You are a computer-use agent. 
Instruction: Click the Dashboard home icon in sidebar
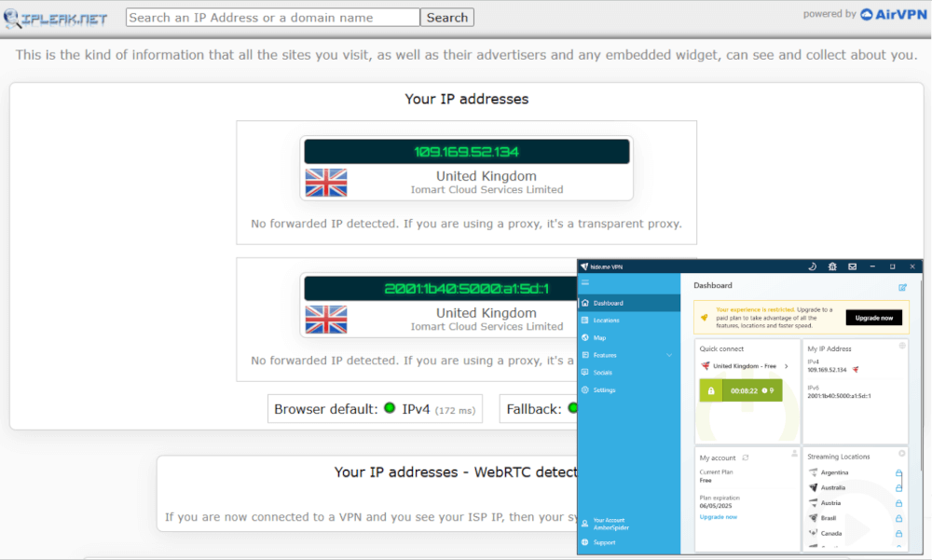point(585,303)
